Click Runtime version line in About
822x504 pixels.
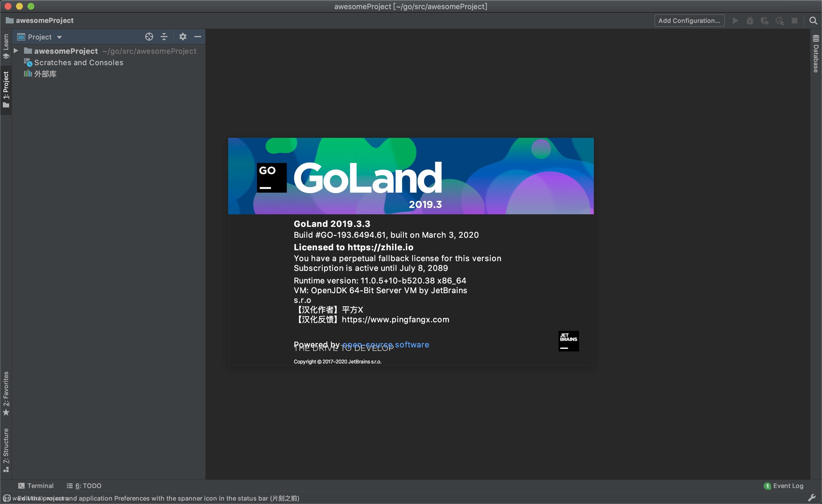pos(380,281)
